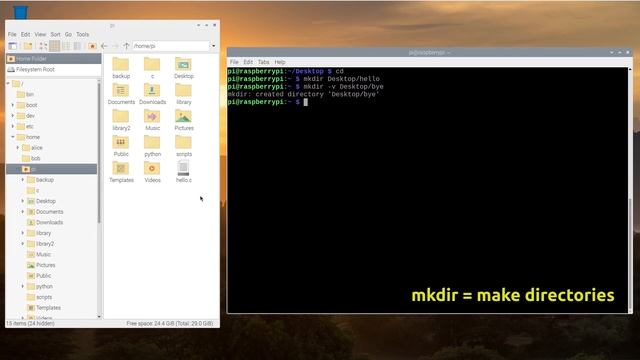Expand the dev folder in the tree
640x360 pixels.
(x=13, y=116)
